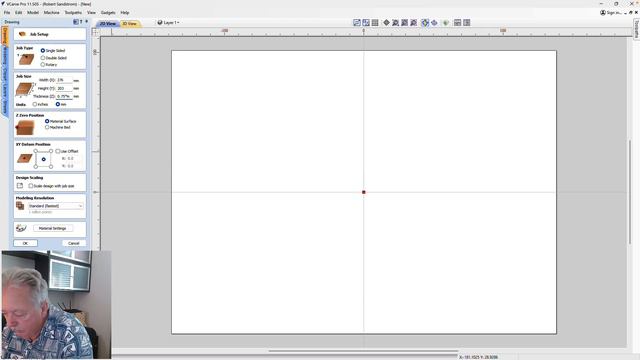Image resolution: width=640 pixels, height=360 pixels.
Task: Set XY datum to top-left corner
Action: coord(36,151)
